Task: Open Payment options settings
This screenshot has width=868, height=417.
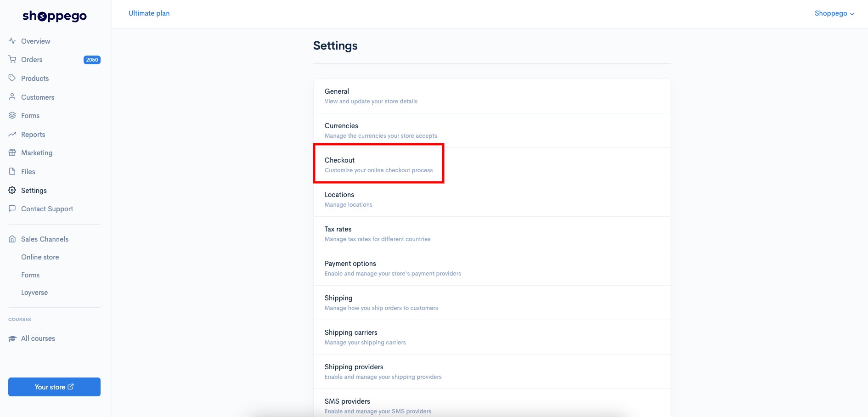Action: point(492,268)
